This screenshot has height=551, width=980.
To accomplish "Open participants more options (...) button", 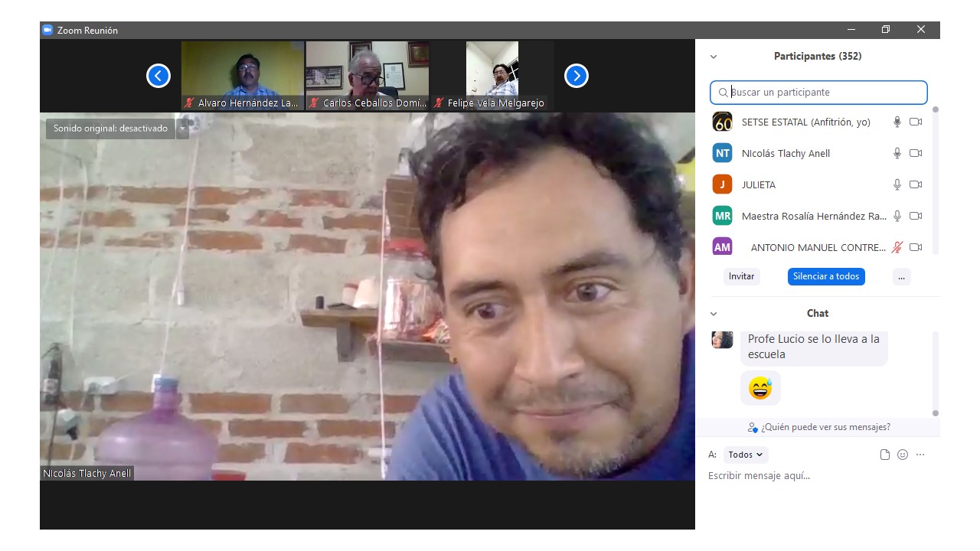I will pyautogui.click(x=901, y=276).
